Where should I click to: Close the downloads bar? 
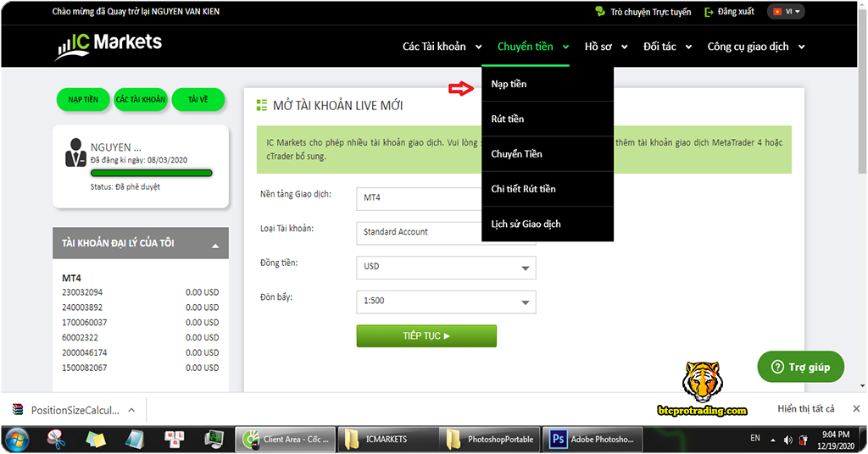(x=856, y=408)
